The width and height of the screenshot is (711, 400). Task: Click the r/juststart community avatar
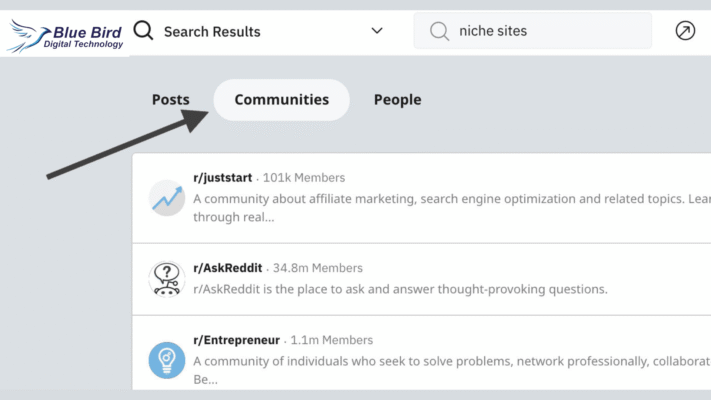(166, 197)
